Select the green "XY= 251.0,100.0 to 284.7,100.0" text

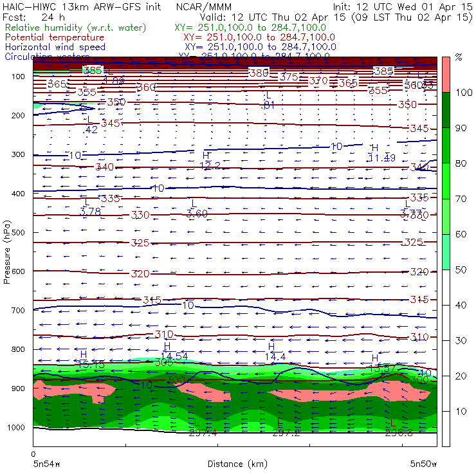click(250, 28)
